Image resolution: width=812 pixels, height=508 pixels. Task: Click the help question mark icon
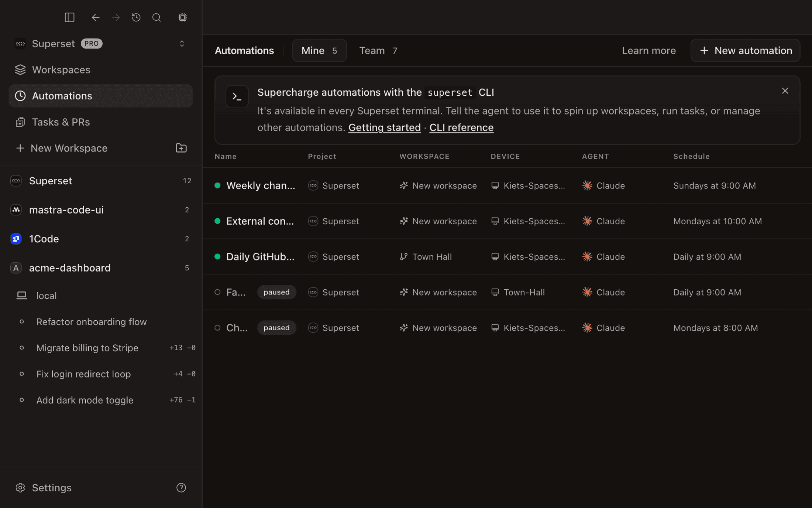click(181, 488)
